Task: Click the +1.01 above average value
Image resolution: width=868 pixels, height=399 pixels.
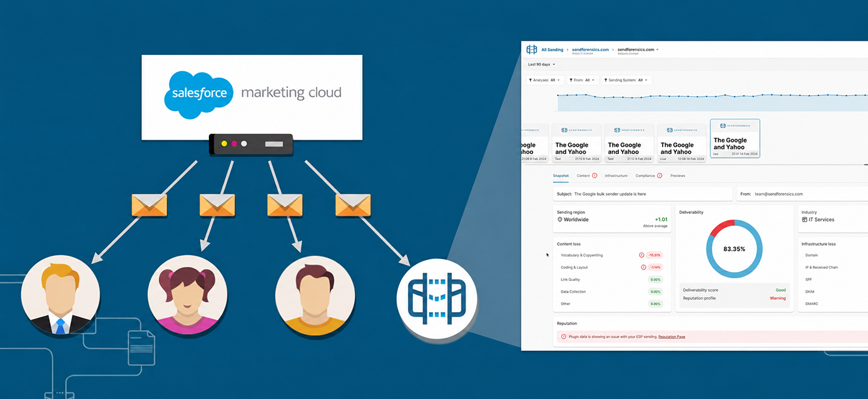Action: pyautogui.click(x=661, y=220)
